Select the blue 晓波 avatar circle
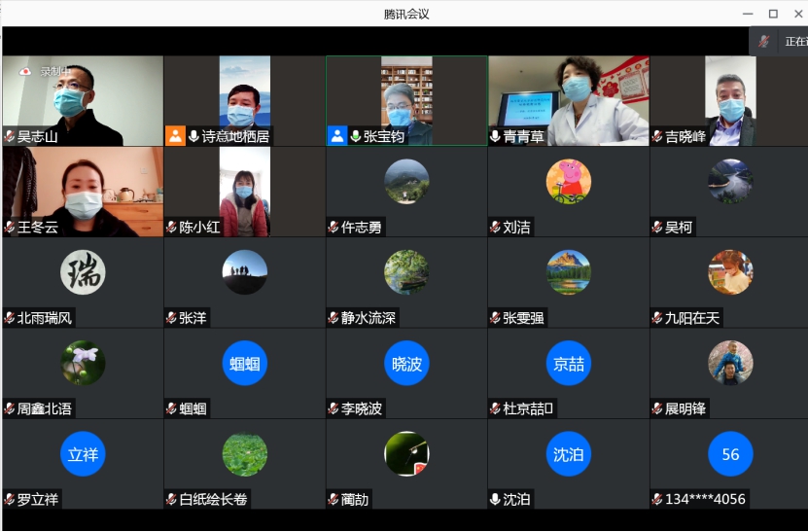The image size is (808, 532). tap(406, 364)
